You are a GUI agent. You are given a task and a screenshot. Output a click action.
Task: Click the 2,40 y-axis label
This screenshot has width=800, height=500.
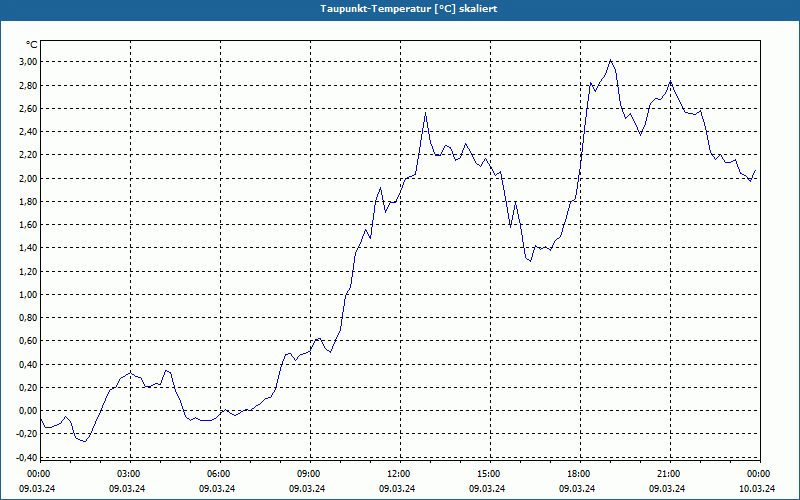[x=29, y=132]
